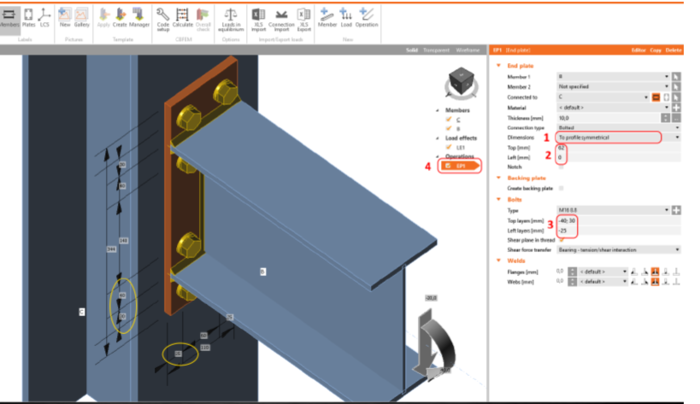Click the Left layers input field
This screenshot has height=404, width=700.
618,231
